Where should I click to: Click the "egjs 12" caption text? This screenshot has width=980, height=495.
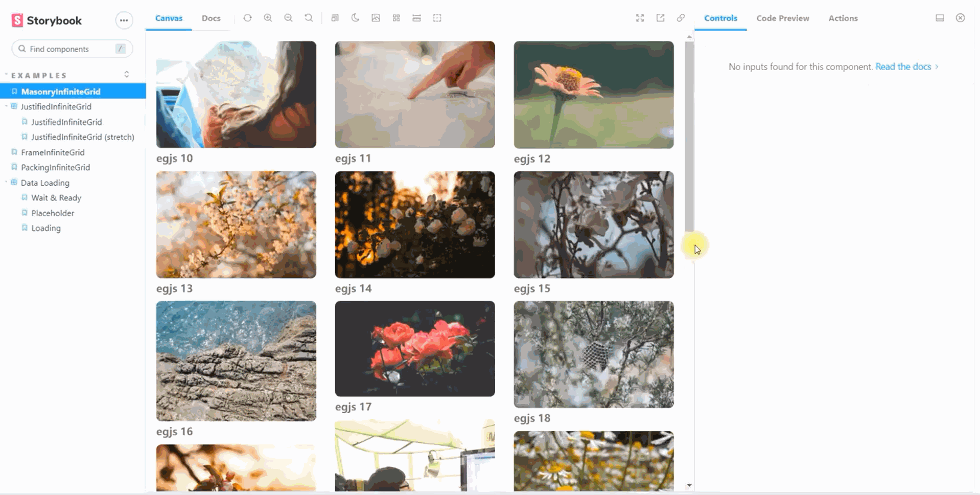click(x=532, y=159)
